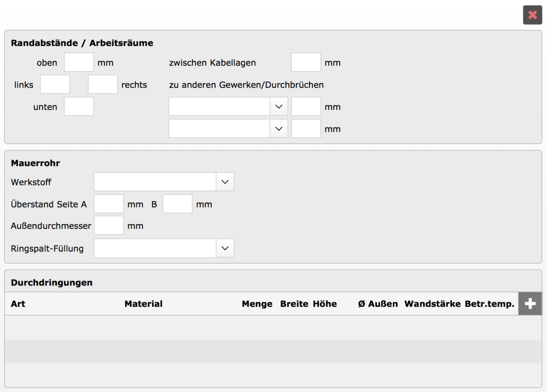Viewport: 547px width, 392px height.
Task: Focus the zwischen Kabellagen input field
Action: (306, 62)
